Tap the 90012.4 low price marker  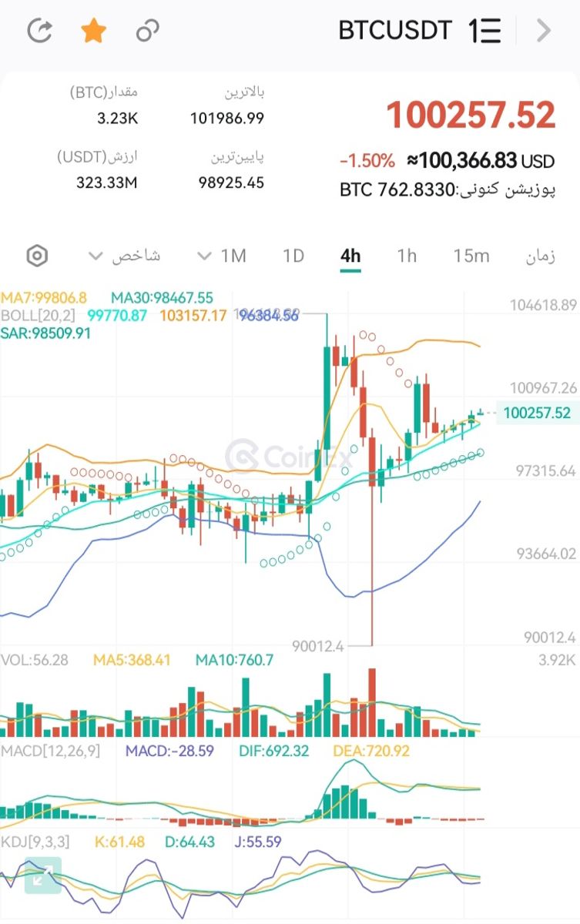317,646
